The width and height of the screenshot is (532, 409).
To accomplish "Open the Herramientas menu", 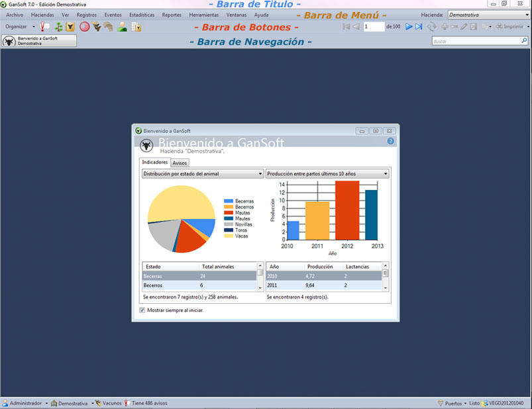I will coord(204,15).
